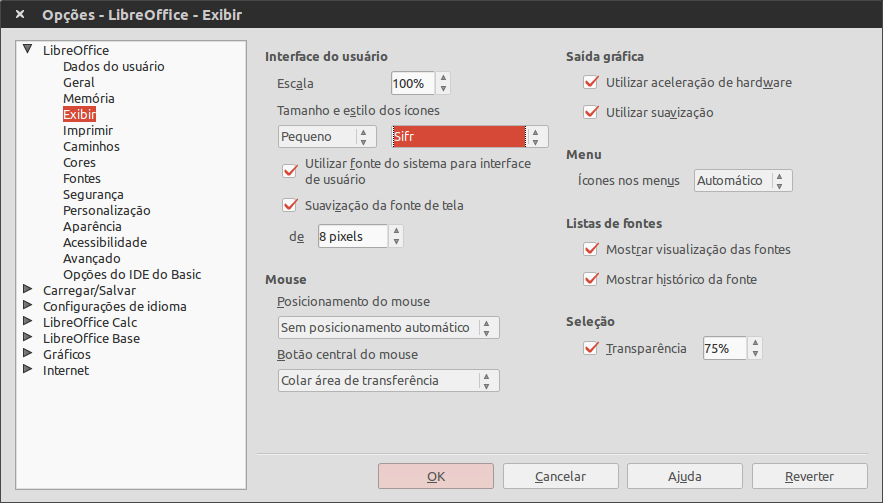The width and height of the screenshot is (883, 503).
Task: Toggle Mostrar histórico da fonte checkbox
Action: point(591,279)
